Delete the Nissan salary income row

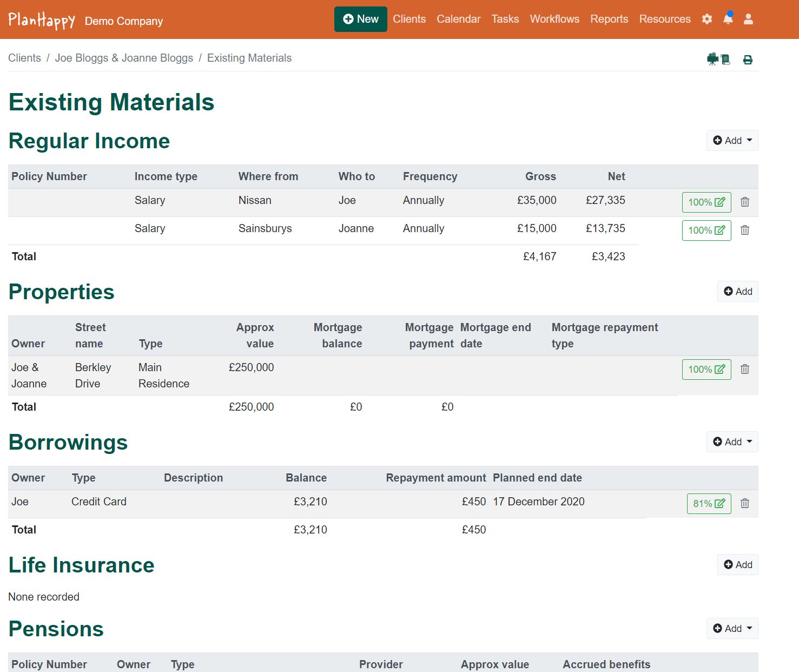click(744, 202)
